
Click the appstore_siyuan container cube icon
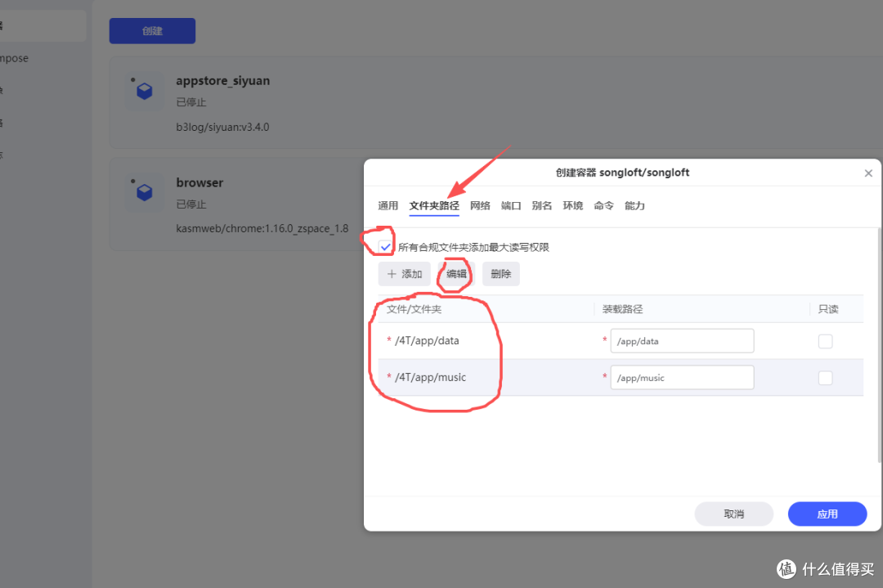(x=145, y=91)
